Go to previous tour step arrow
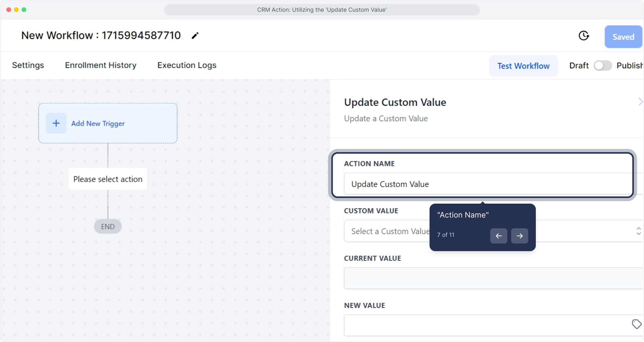This screenshot has width=644, height=342. point(498,236)
